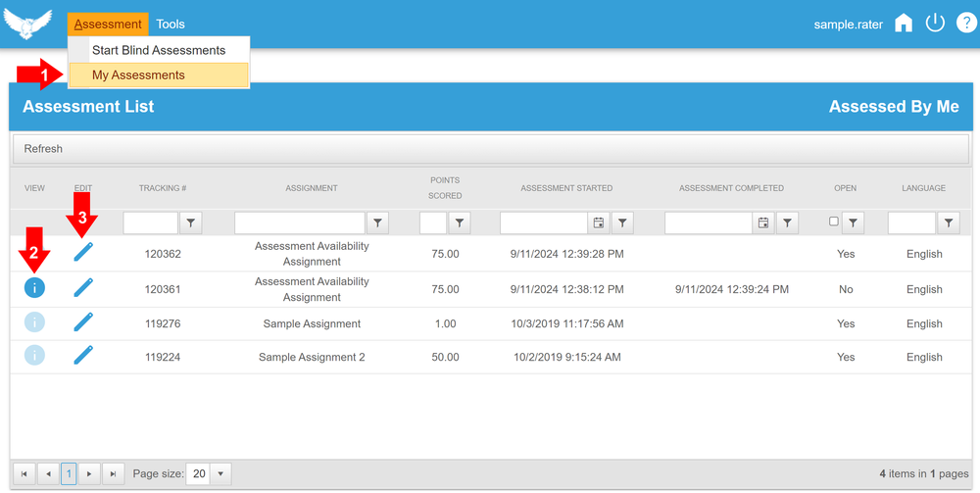Click the owl logo icon
Image resolution: width=980 pixels, height=493 pixels.
click(26, 24)
